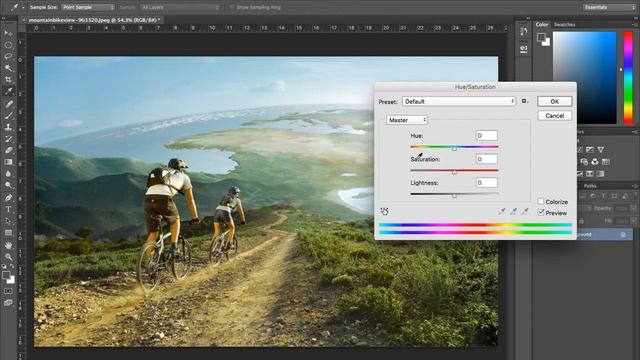Image resolution: width=640 pixels, height=360 pixels.
Task: Click the Hue slider handle
Action: (454, 149)
